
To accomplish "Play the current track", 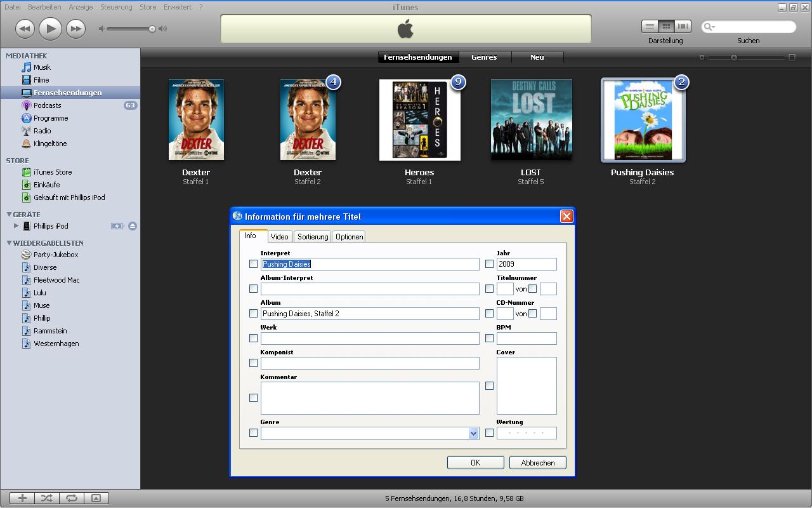I will (x=50, y=28).
